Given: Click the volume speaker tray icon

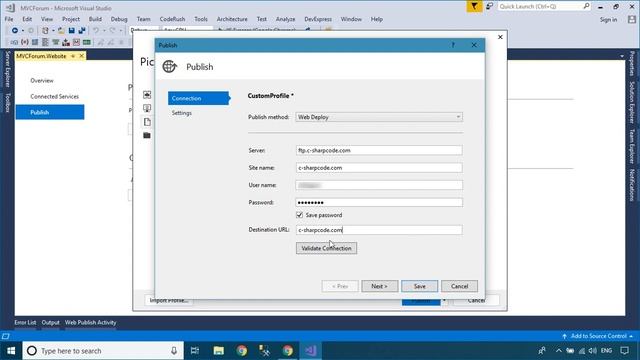Looking at the screenshot, I should 593,351.
